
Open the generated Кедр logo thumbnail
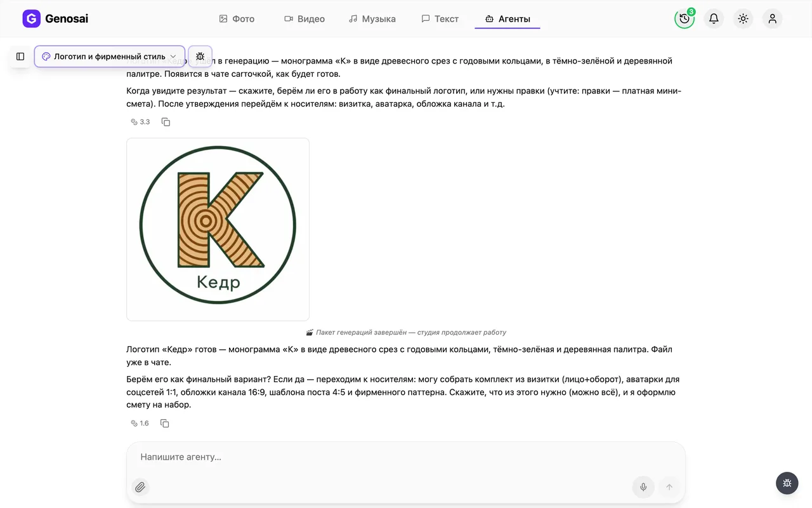pyautogui.click(x=218, y=229)
